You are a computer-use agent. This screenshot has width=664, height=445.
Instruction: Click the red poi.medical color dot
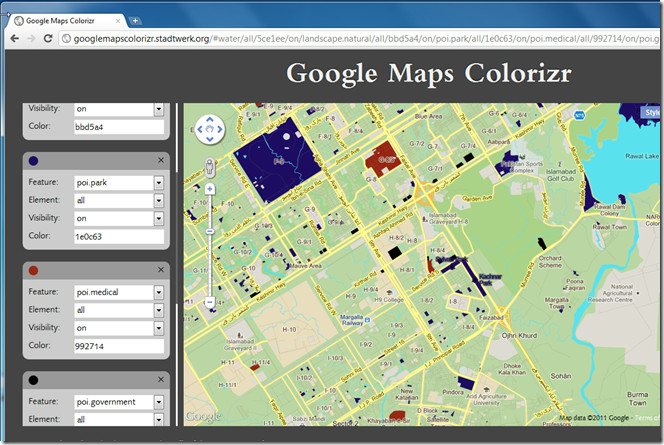click(33, 271)
